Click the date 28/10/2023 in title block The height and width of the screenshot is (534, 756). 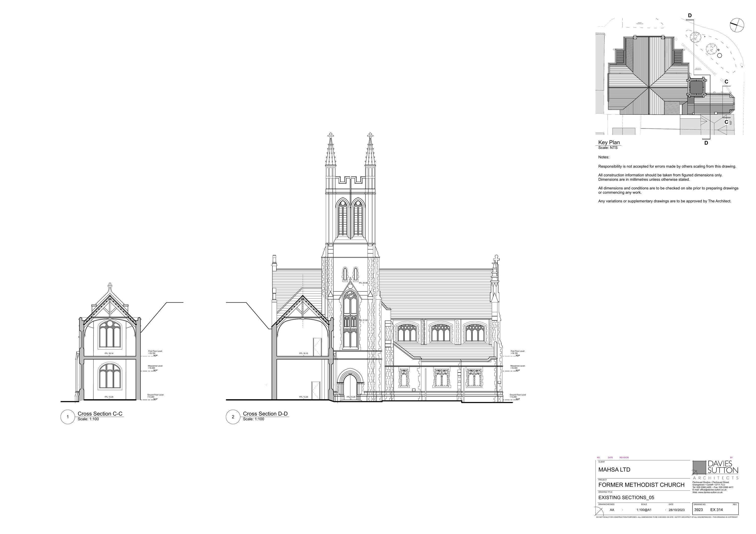tap(676, 510)
